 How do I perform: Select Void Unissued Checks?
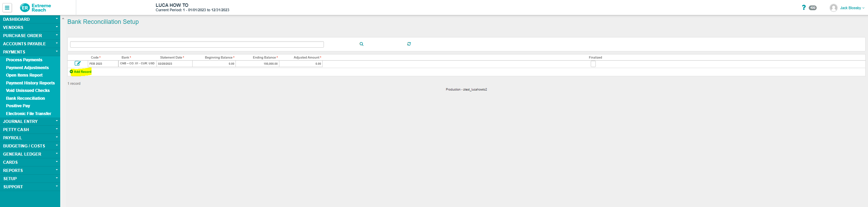28,91
